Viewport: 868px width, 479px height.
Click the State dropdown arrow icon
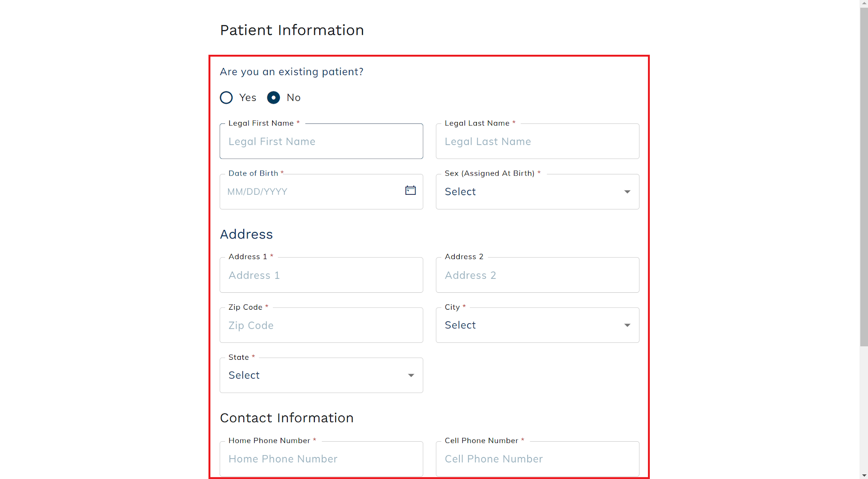pos(411,375)
